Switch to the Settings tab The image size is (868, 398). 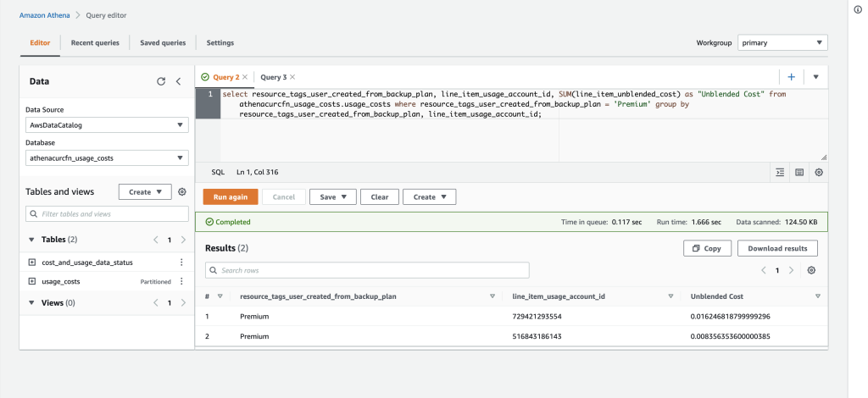tap(220, 42)
